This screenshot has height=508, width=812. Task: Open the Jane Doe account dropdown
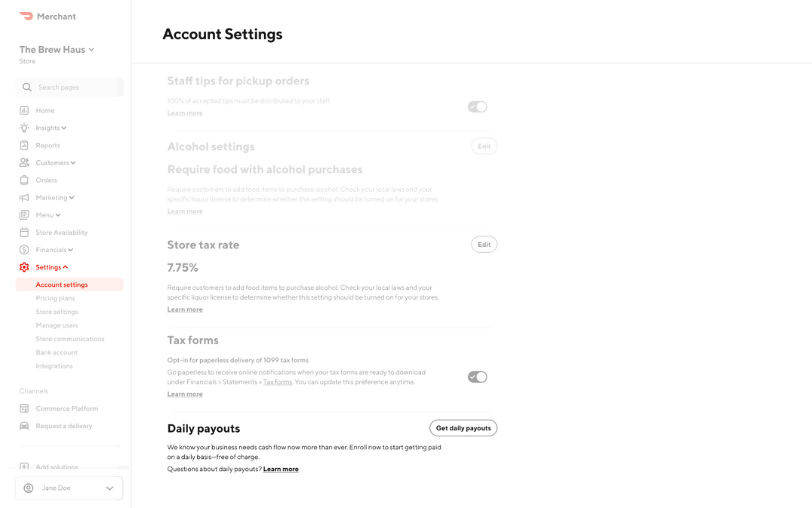(x=68, y=488)
